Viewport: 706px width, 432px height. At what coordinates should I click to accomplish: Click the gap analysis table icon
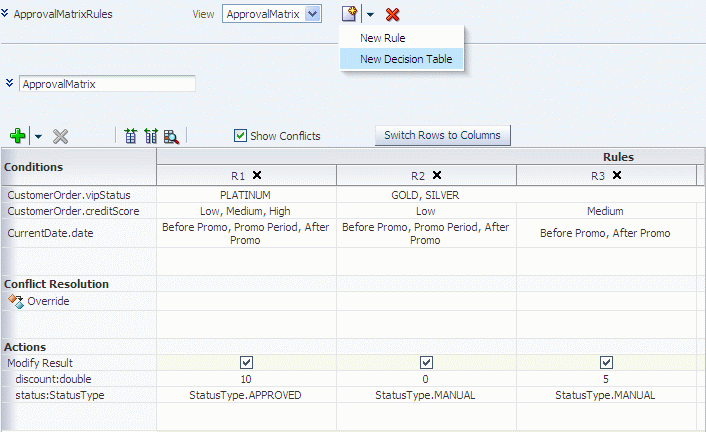click(131, 136)
